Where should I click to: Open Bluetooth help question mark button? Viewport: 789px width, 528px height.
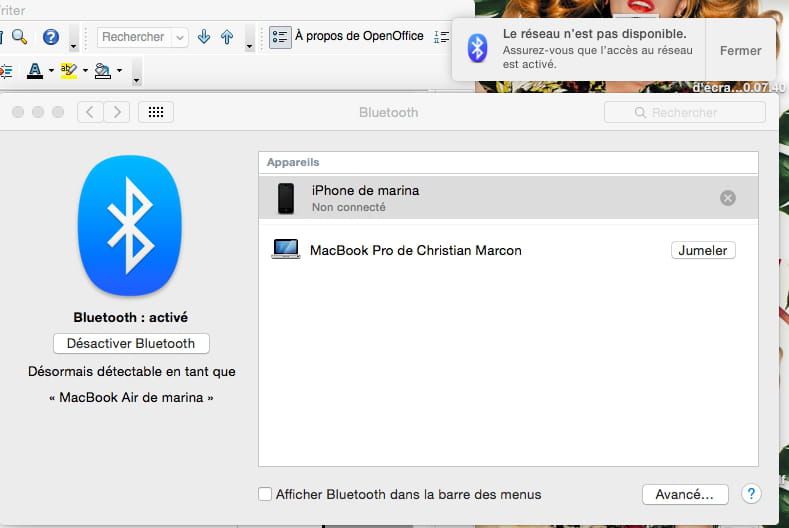(x=751, y=494)
